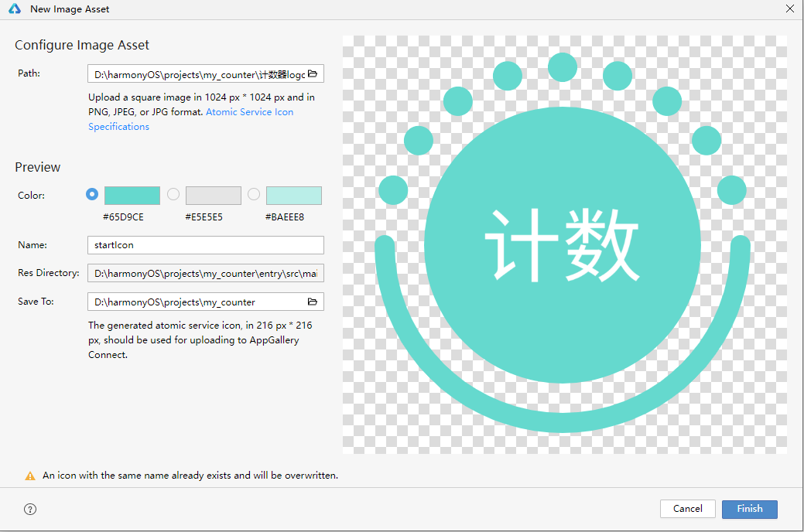The width and height of the screenshot is (804, 532).
Task: Select the #65D9CE color radio button
Action: click(92, 194)
